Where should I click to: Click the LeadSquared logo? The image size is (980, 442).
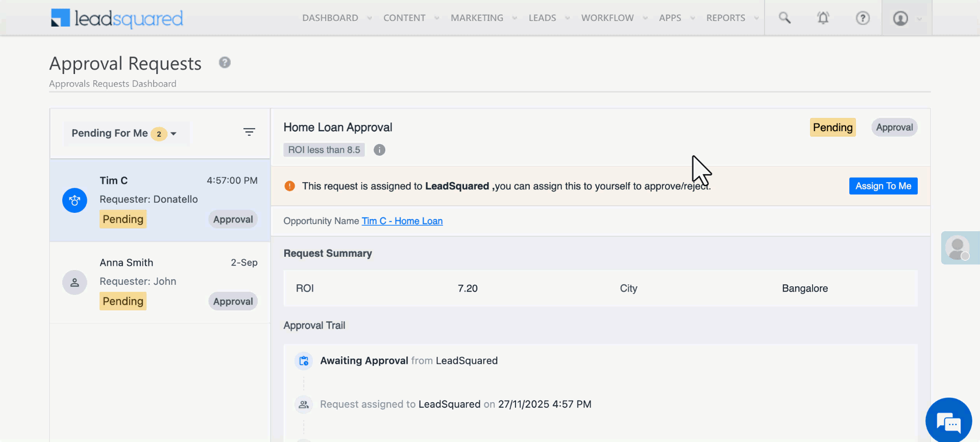click(x=117, y=18)
